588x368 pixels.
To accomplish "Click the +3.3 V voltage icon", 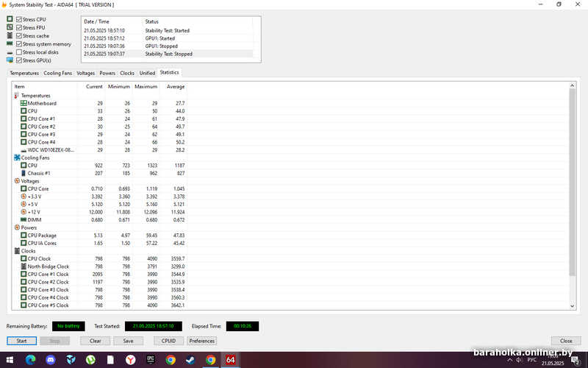I will (x=24, y=197).
